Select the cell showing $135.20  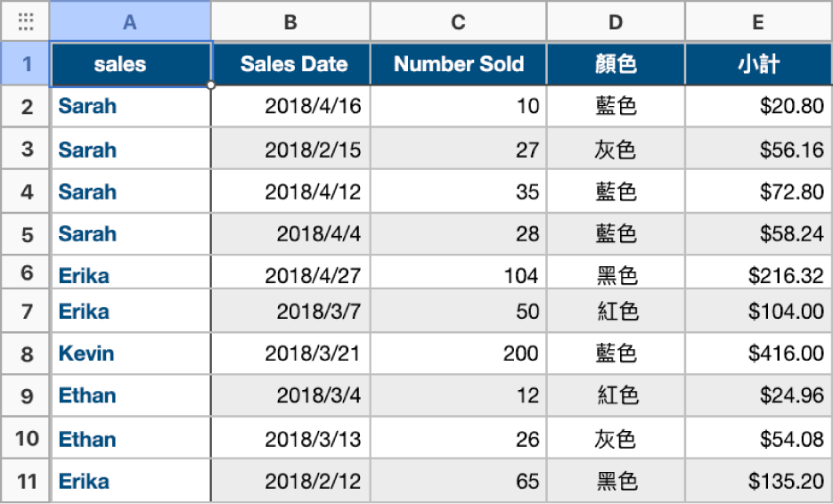point(757,481)
